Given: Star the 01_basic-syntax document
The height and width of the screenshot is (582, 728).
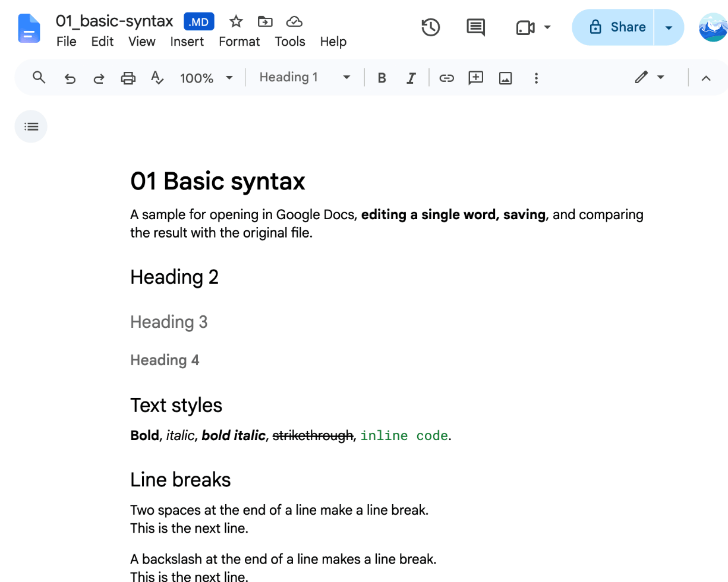Looking at the screenshot, I should click(236, 22).
